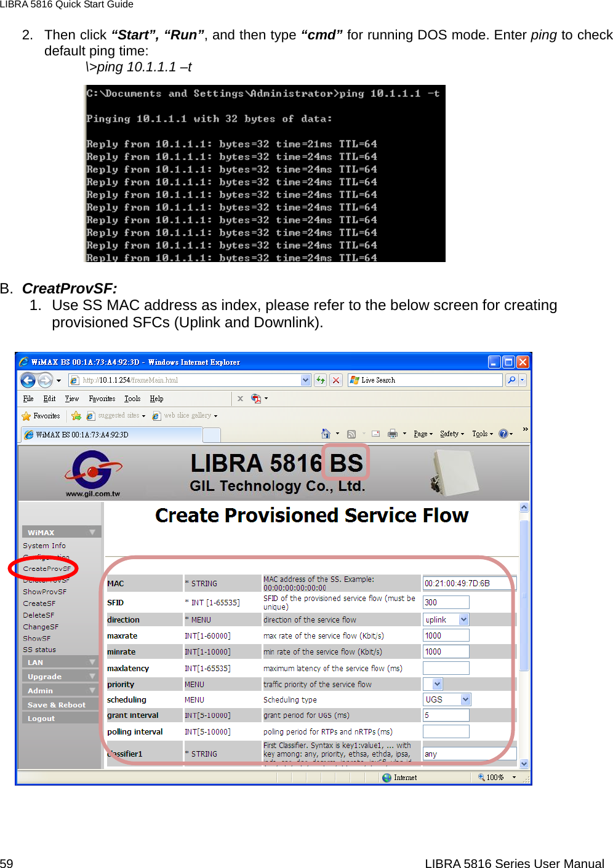Open the scheduling dropdown set to UGS
The image size is (613, 868).
click(447, 699)
